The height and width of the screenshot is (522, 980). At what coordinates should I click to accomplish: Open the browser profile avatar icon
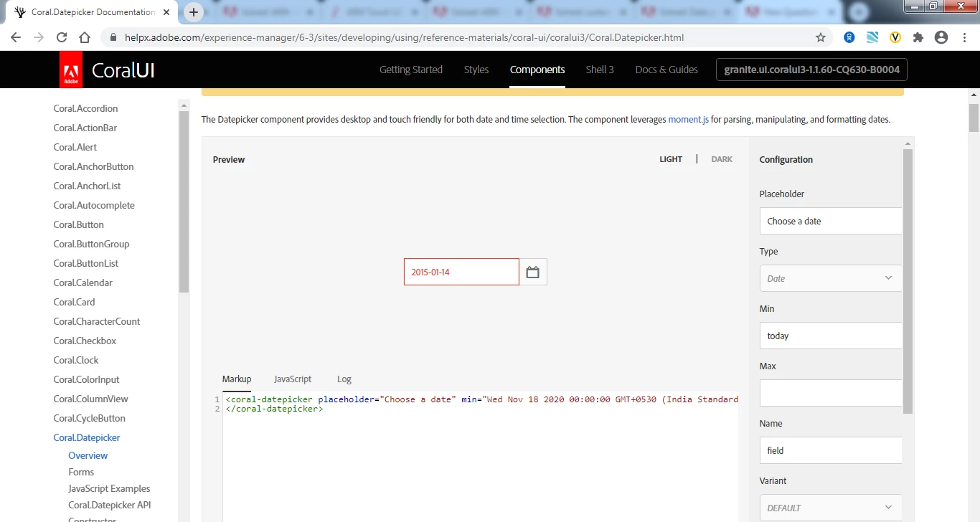coord(941,38)
